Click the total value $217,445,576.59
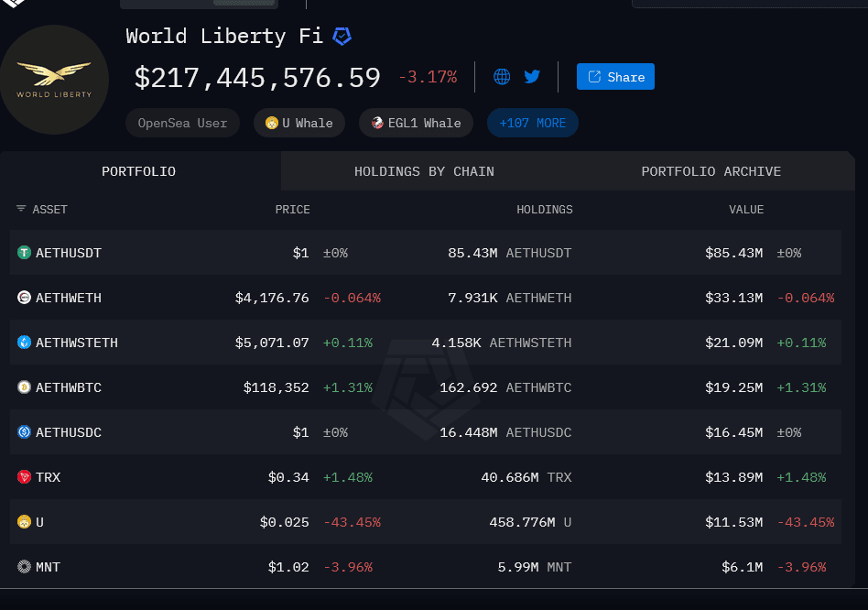 [x=257, y=78]
